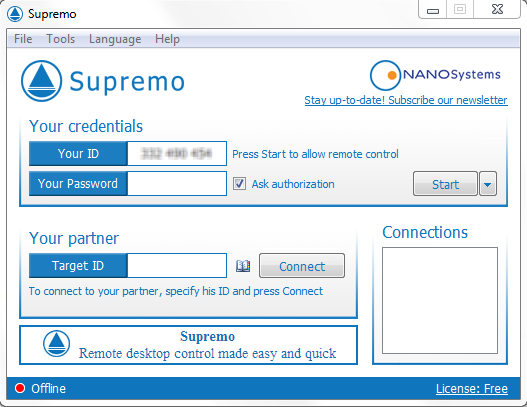527x407 pixels.
Task: Open the Tools menu
Action: pyautogui.click(x=60, y=39)
